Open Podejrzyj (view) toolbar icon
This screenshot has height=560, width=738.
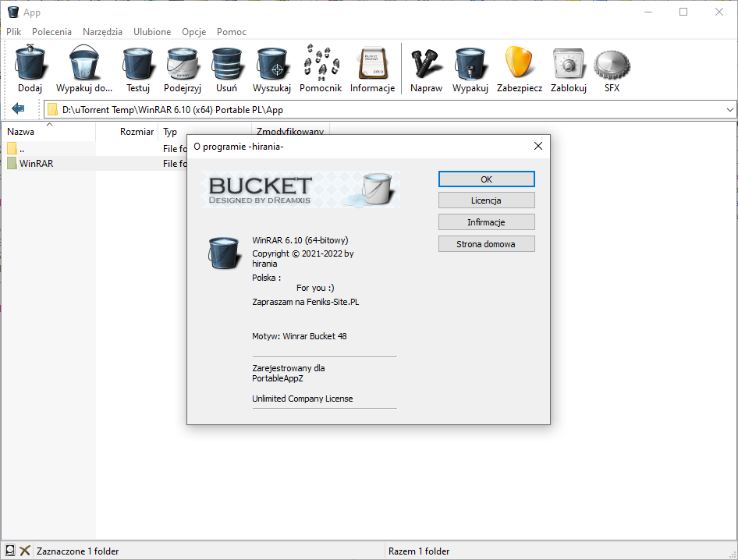(x=183, y=63)
